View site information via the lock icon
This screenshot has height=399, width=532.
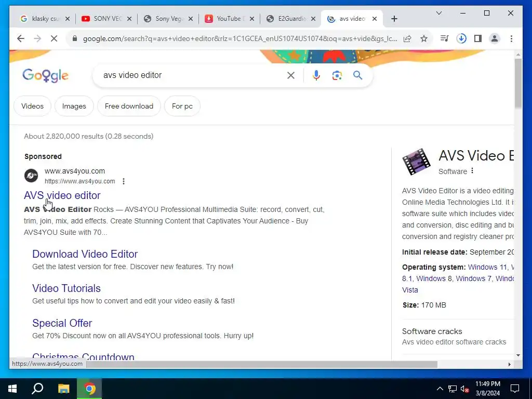(75, 38)
